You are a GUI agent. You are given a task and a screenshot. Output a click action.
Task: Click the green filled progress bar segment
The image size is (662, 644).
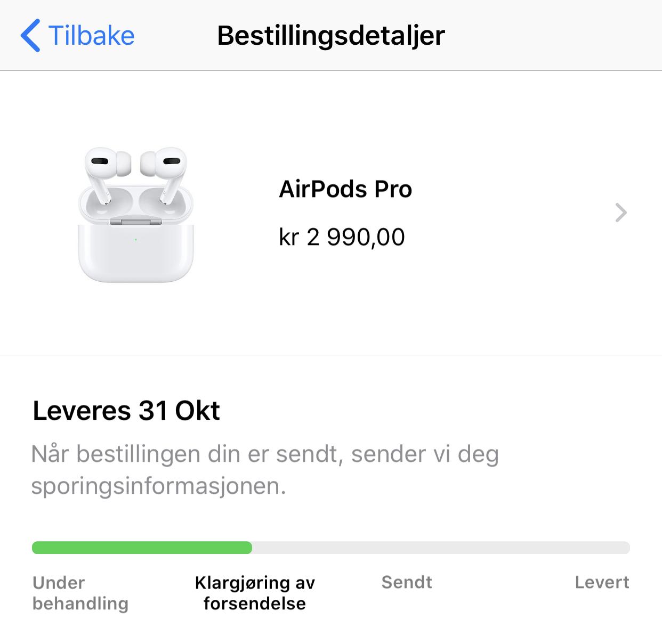[x=142, y=548]
